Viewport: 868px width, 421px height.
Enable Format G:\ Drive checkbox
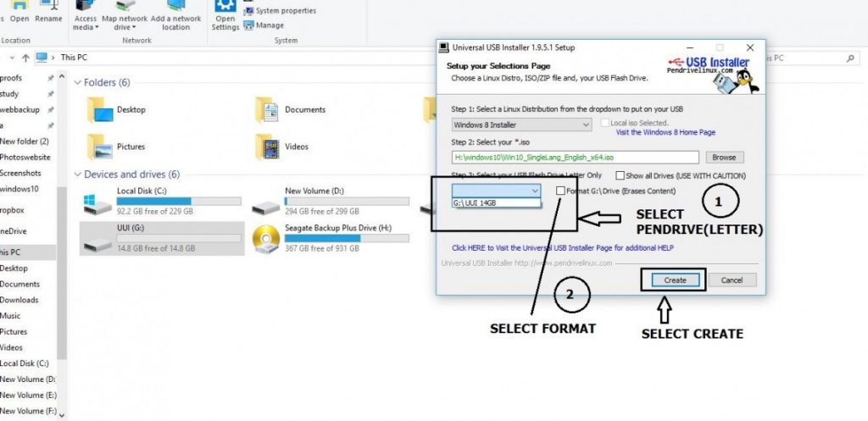click(x=561, y=191)
